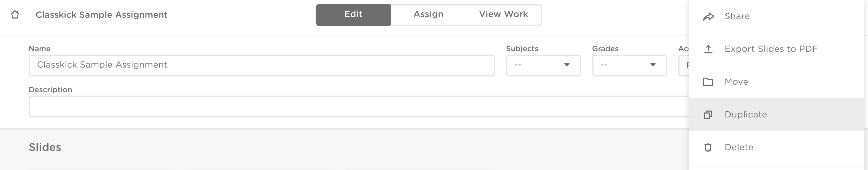Click the overlapping squares Duplicate icon
The height and width of the screenshot is (170, 868).
[x=708, y=115]
